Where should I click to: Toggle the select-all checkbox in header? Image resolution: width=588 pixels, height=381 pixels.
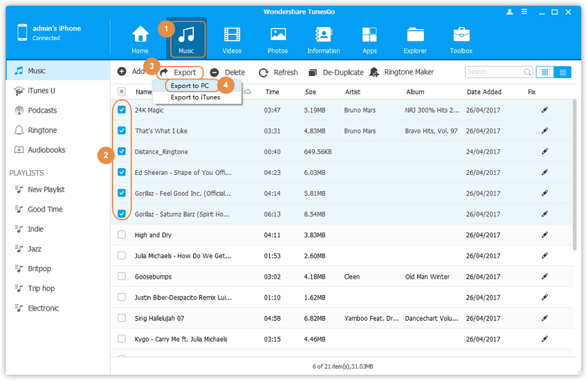(x=122, y=91)
